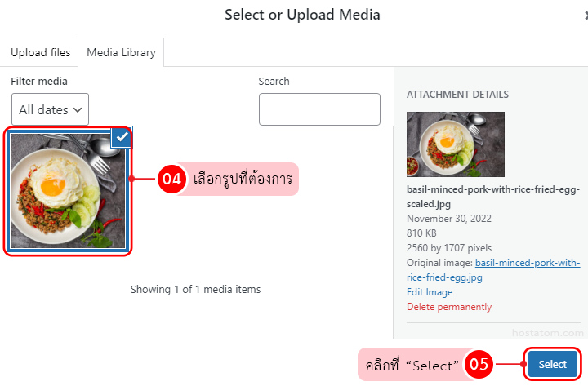Viewport: 588px width, 386px height.
Task: Focus the Search media input field
Action: 319,109
